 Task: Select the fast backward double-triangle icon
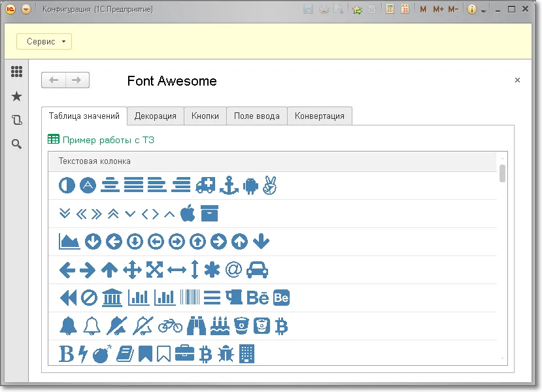click(x=68, y=298)
